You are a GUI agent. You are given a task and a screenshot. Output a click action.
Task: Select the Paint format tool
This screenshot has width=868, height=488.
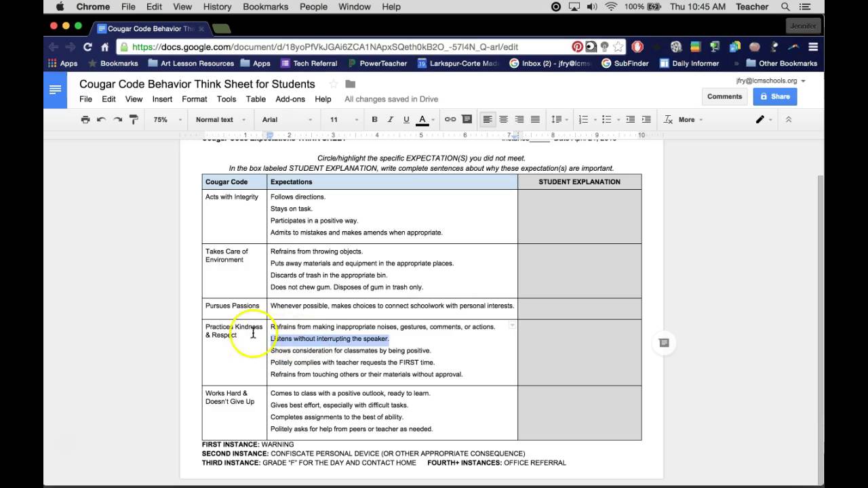[134, 119]
